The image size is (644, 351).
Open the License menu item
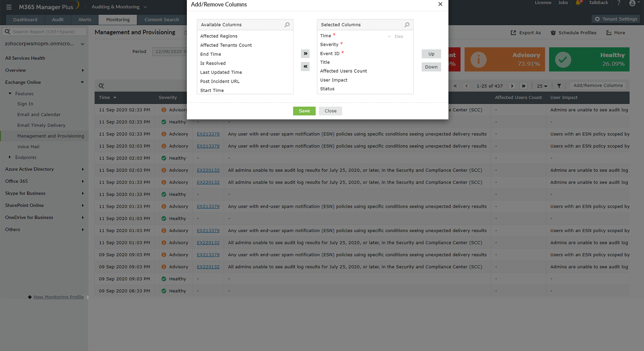pos(543,3)
